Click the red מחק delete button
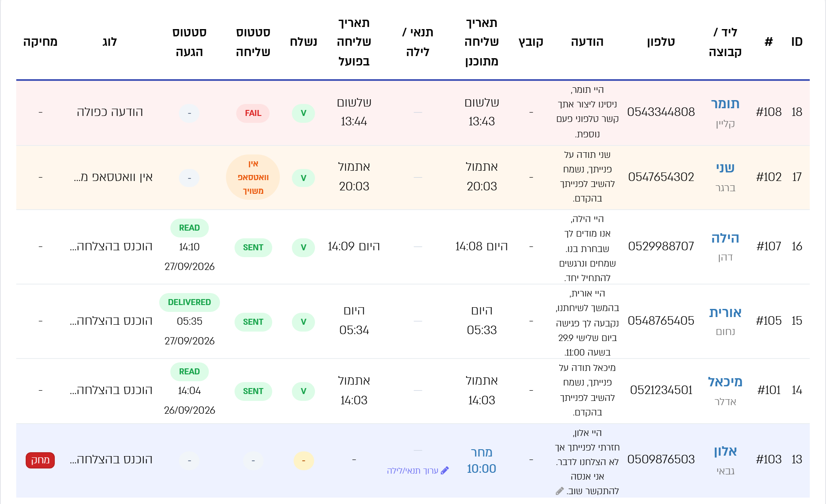The image size is (826, 504). click(40, 460)
